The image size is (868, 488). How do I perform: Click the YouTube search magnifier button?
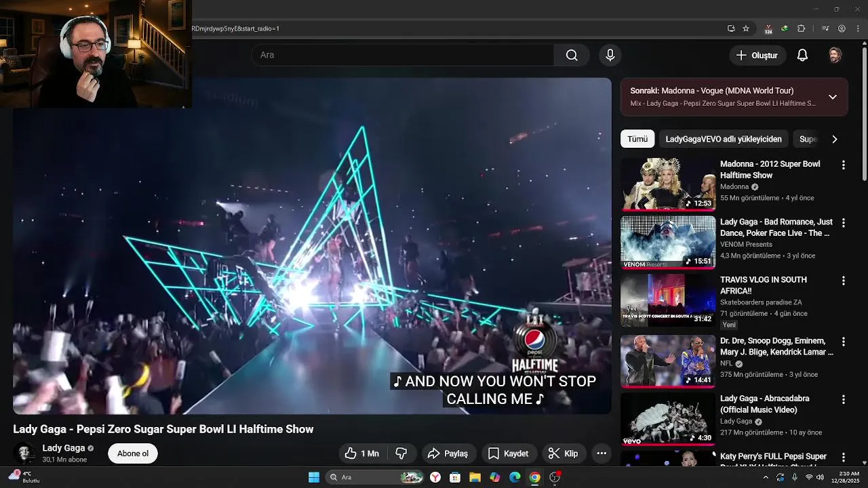coord(572,55)
